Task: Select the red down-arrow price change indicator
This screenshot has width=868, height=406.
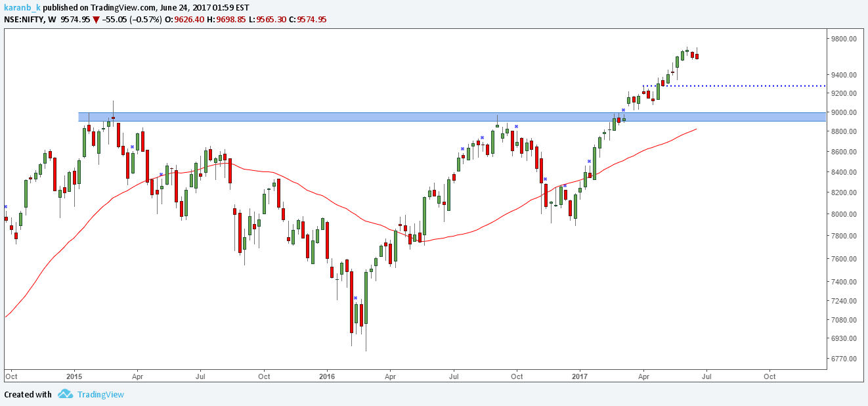Action: (x=96, y=20)
